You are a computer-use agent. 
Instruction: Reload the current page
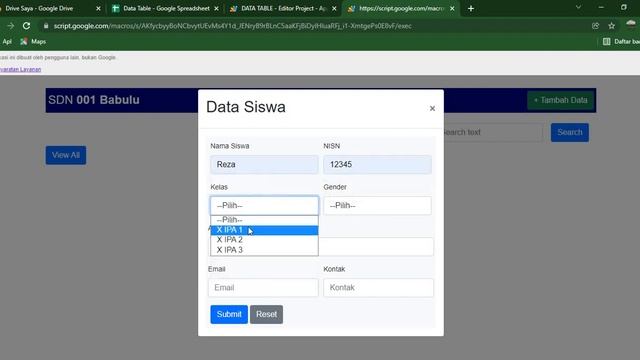tap(27, 26)
